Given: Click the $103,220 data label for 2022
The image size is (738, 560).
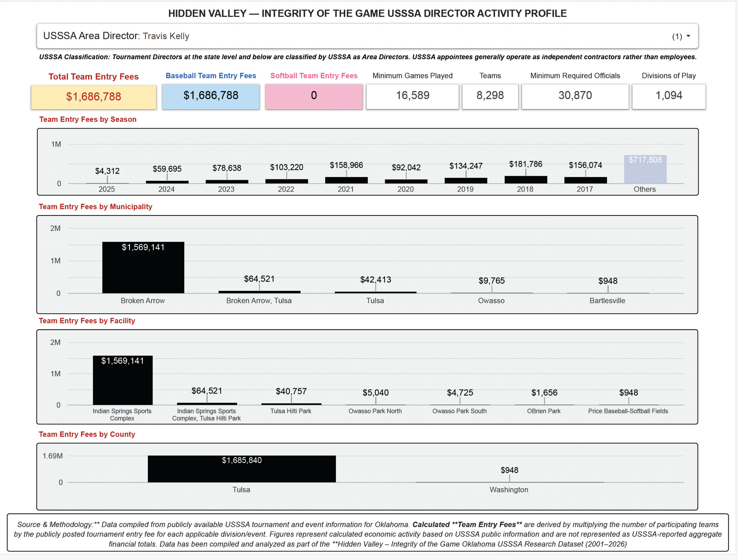Looking at the screenshot, I should tap(287, 167).
